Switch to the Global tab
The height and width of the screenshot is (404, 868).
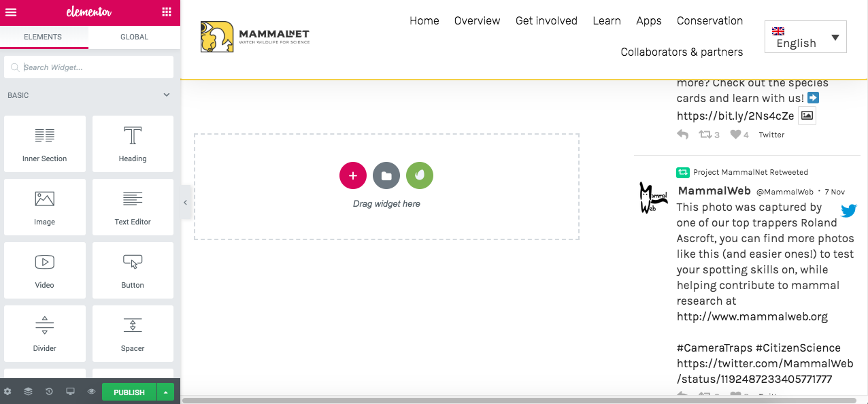(x=134, y=37)
